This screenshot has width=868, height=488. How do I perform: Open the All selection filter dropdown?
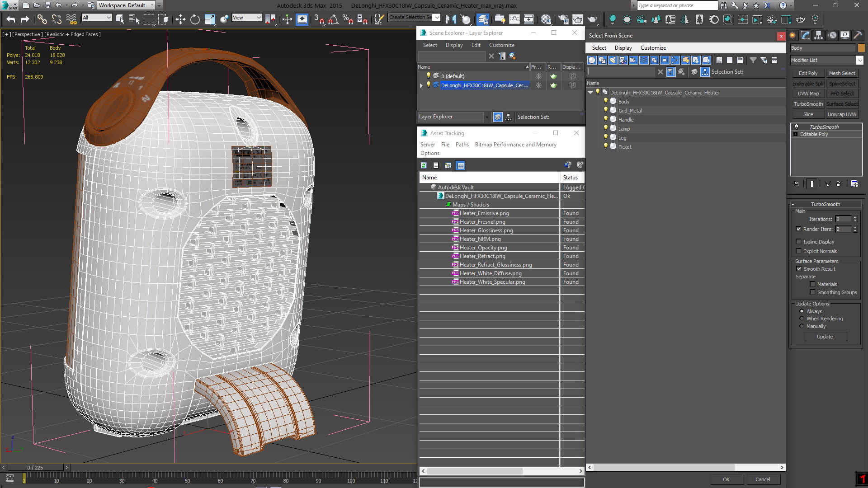tap(97, 18)
